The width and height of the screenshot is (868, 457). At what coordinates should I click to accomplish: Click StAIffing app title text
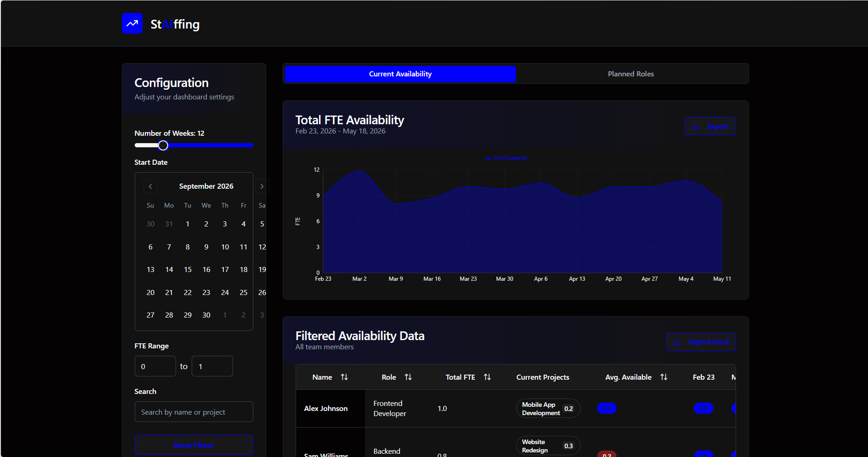[x=175, y=24]
